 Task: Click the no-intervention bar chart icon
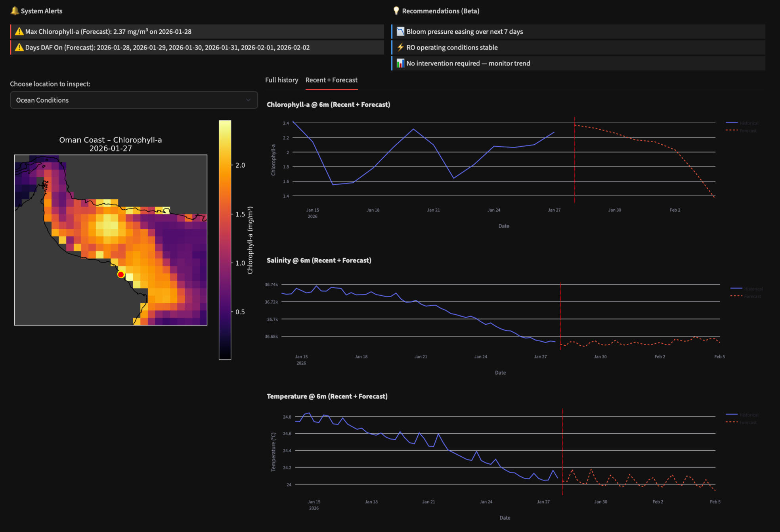coord(400,63)
